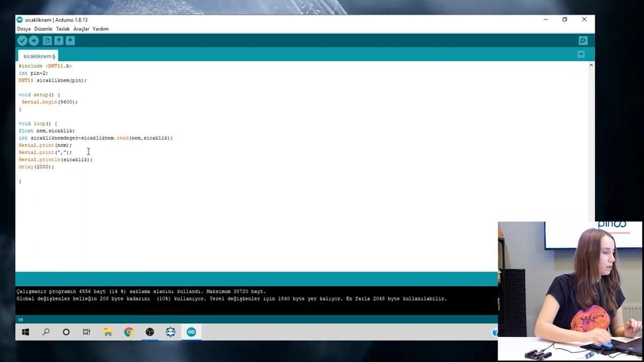
Task: Click the Upload arrow button
Action: pyautogui.click(x=34, y=41)
